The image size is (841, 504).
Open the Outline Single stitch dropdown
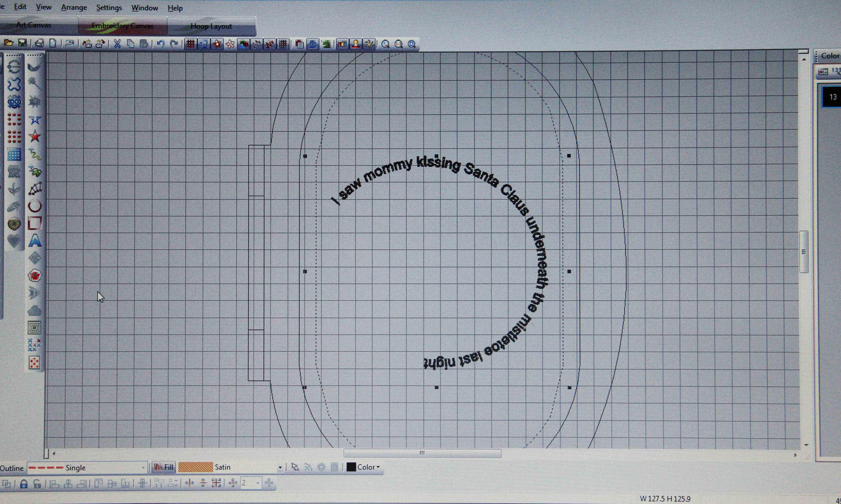point(143,468)
